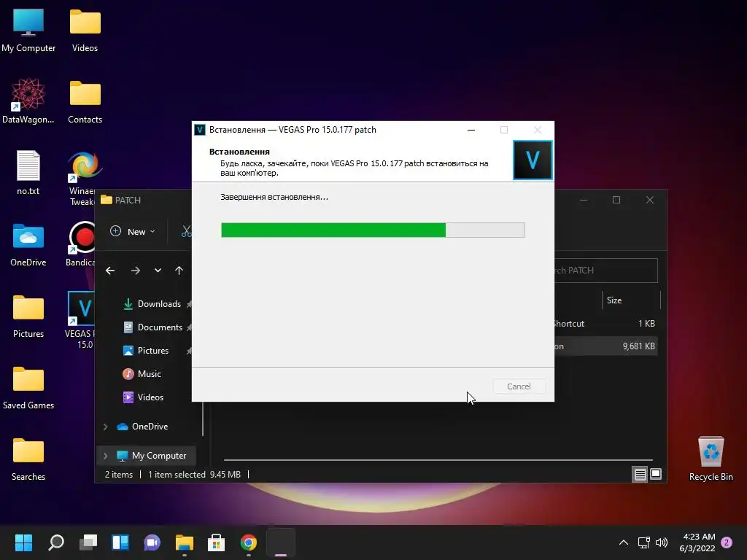Image resolution: width=747 pixels, height=560 pixels.
Task: Click the horizontal scrollbar in PATCH window
Action: pyautogui.click(x=438, y=460)
